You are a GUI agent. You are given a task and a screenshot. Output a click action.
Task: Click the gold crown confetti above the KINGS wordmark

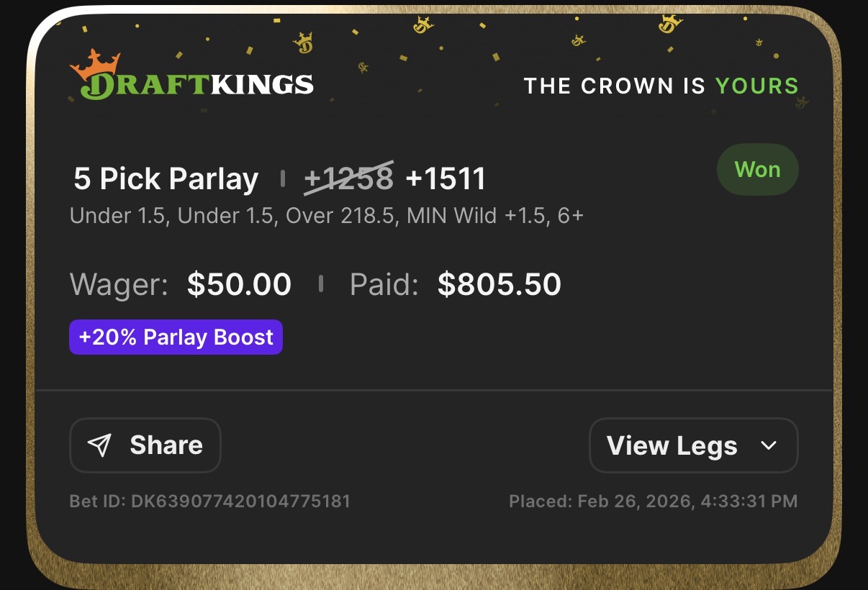(x=303, y=43)
